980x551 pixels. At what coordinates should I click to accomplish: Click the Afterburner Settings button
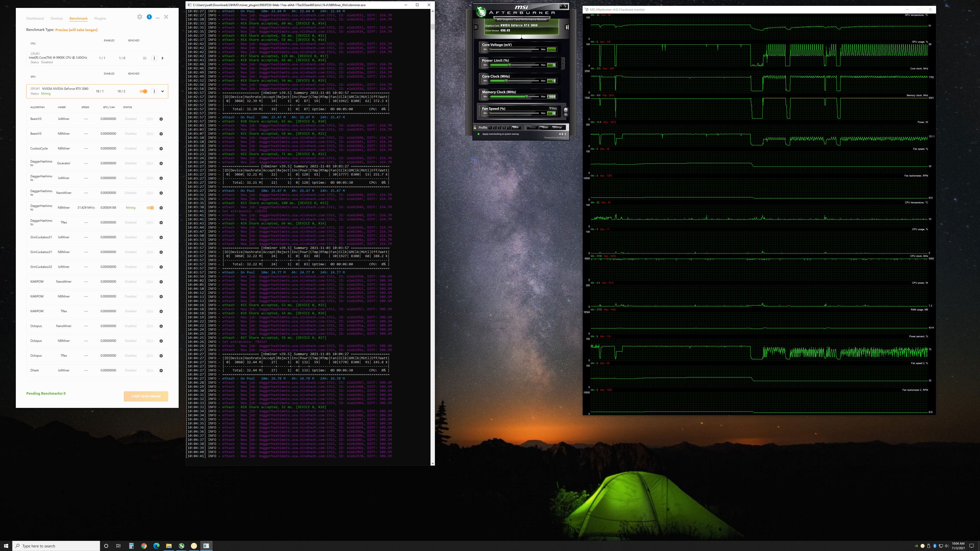[557, 127]
